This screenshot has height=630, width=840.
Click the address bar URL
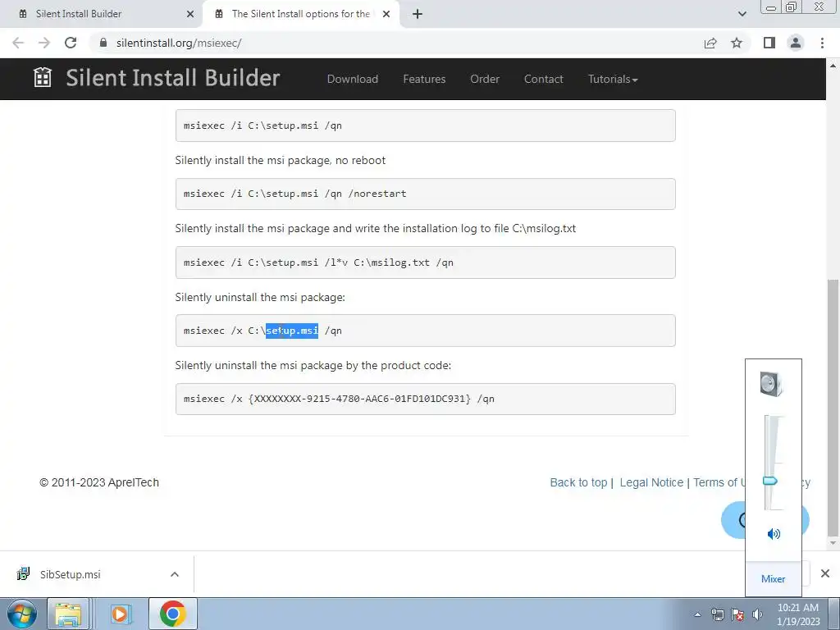[x=179, y=43]
